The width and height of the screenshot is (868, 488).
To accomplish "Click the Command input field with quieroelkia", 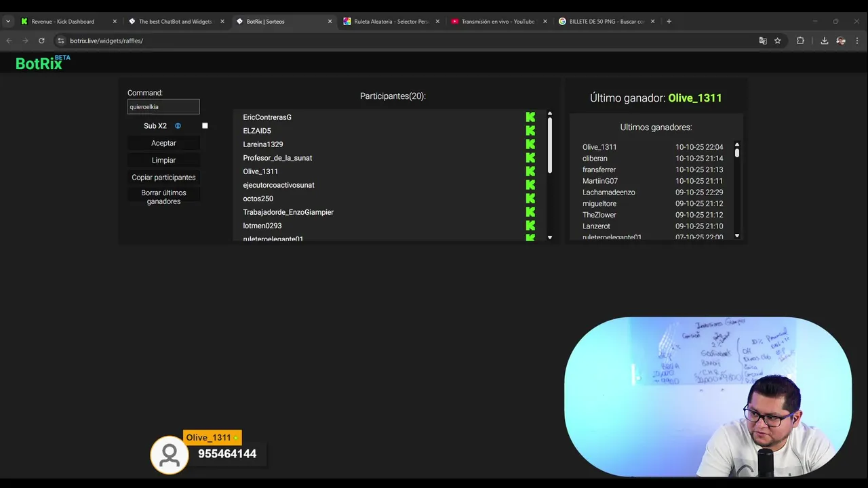I will pos(163,106).
